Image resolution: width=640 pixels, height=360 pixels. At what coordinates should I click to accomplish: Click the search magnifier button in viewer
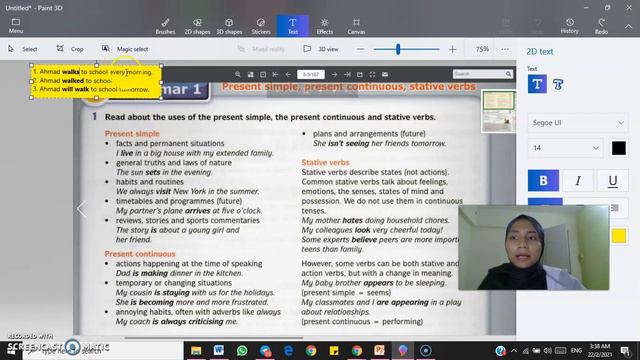point(509,74)
